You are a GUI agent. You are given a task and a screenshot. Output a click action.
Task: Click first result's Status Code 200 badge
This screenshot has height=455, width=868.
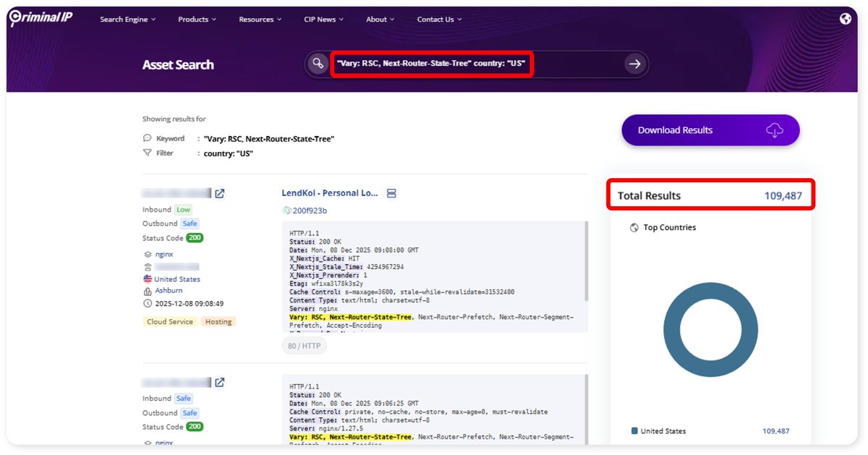coord(195,237)
